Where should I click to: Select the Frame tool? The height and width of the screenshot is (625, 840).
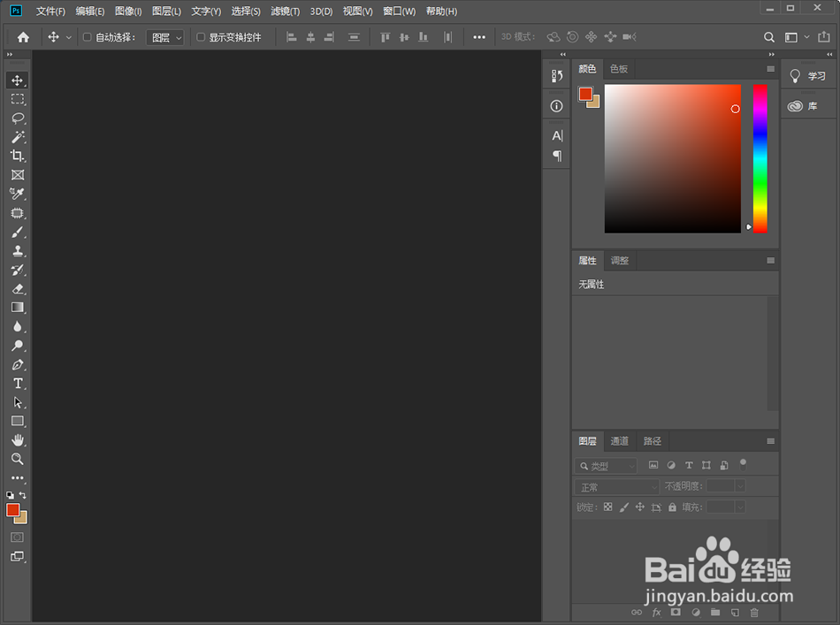point(17,175)
